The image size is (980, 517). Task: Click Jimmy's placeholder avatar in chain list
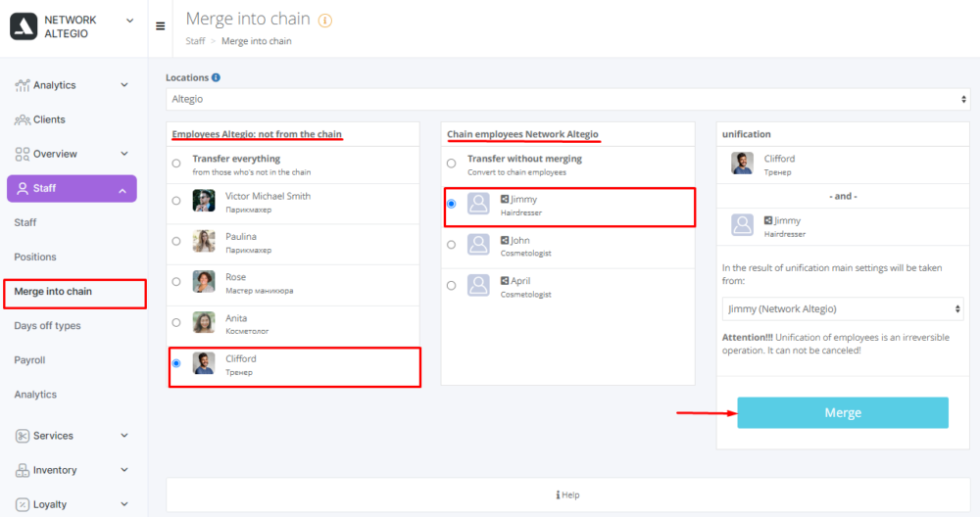point(479,205)
